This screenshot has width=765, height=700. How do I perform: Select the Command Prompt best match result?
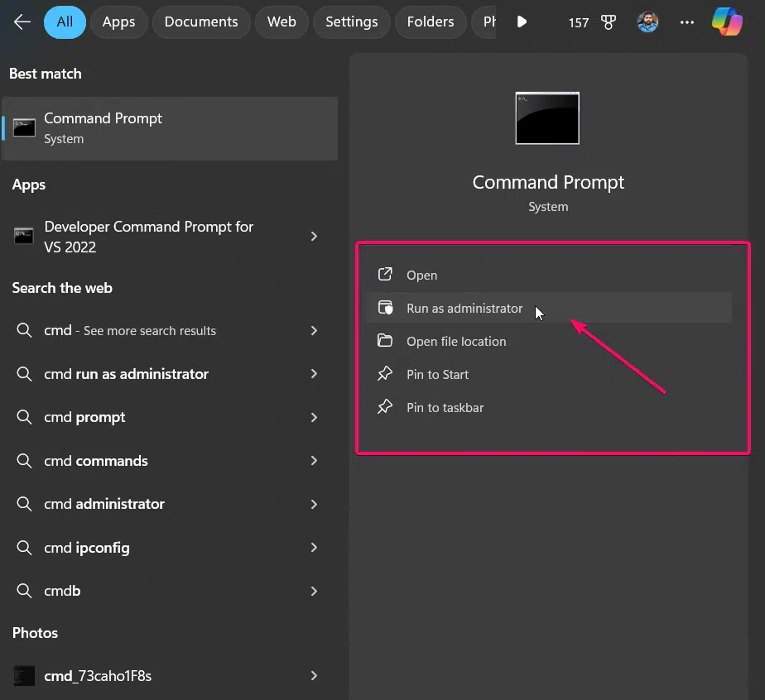170,129
